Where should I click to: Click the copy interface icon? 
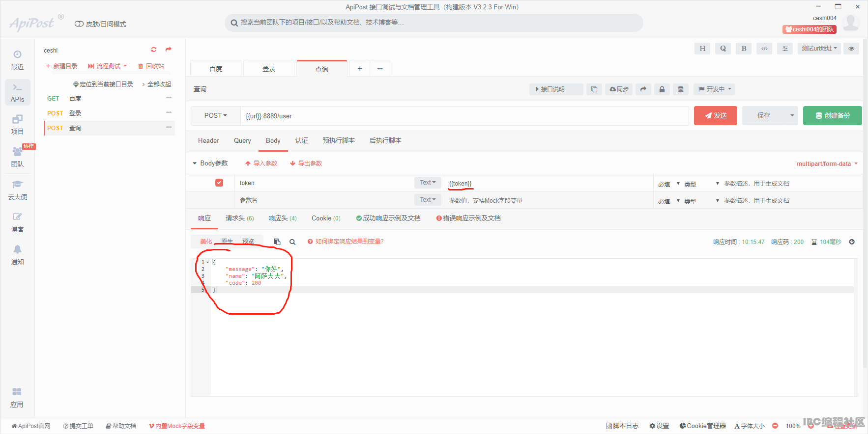594,89
